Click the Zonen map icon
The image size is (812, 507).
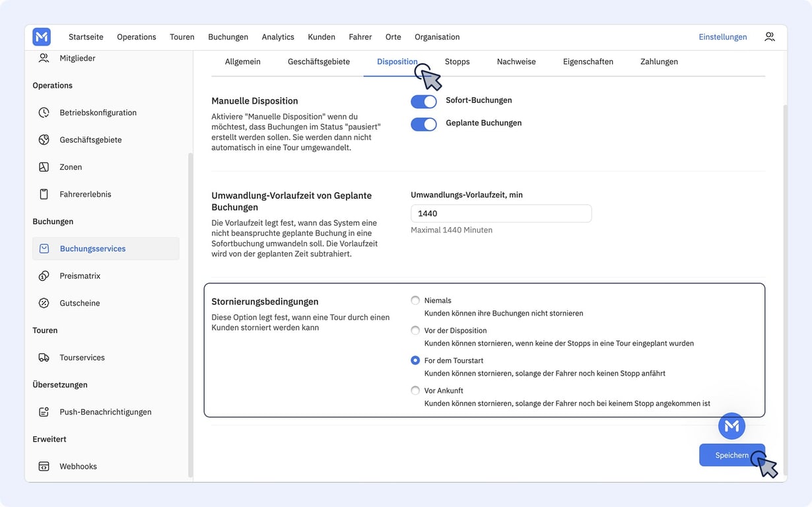[44, 167]
